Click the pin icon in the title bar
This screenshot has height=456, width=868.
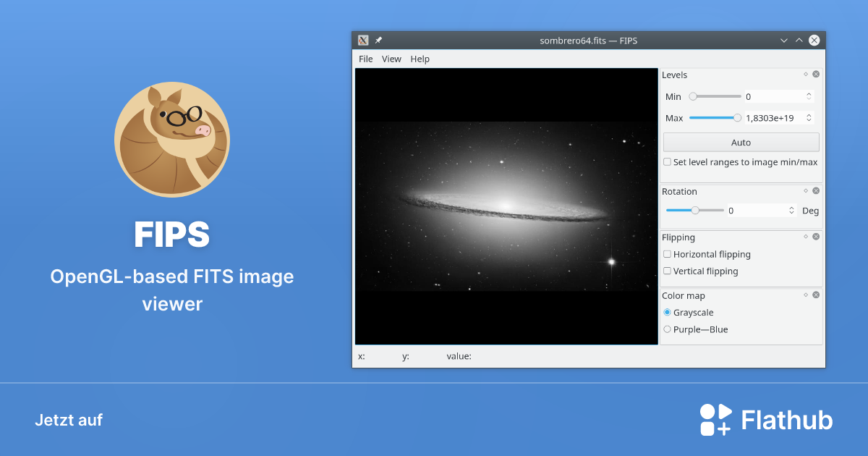(x=378, y=41)
